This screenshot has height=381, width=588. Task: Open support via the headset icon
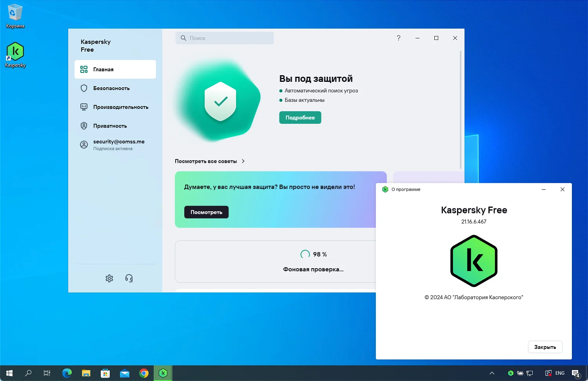click(x=129, y=278)
